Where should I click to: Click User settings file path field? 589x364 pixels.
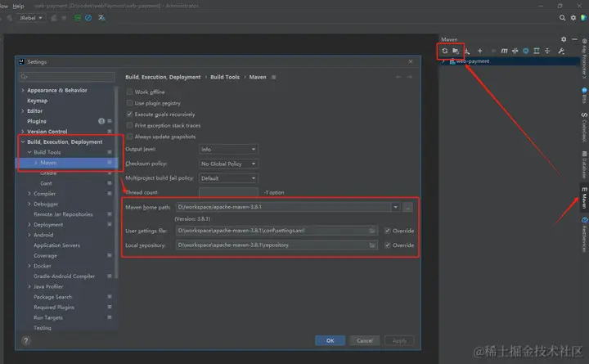277,231
